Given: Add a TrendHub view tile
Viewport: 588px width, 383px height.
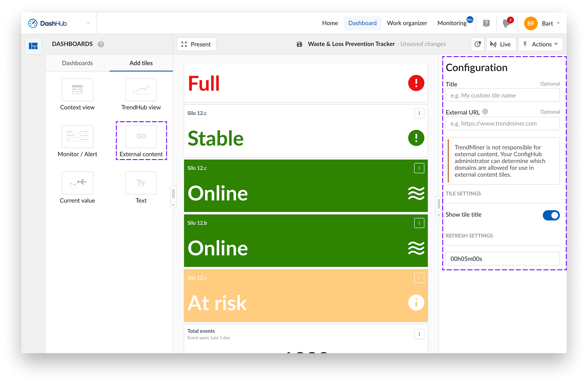Looking at the screenshot, I should click(141, 90).
